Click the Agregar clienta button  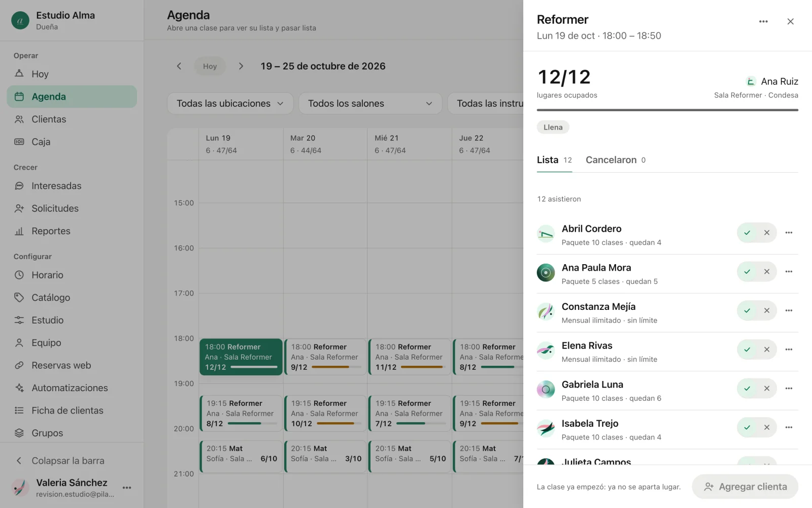(x=745, y=487)
